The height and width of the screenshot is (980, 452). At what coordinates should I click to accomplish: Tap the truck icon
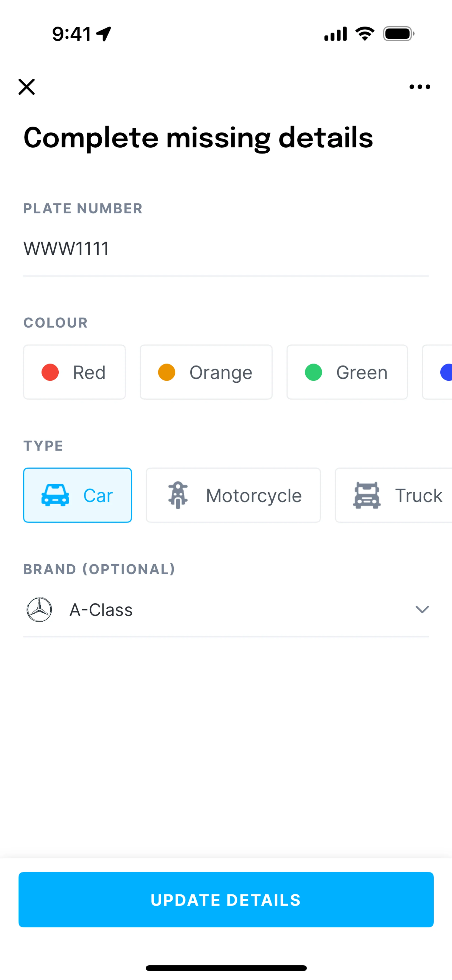click(367, 495)
